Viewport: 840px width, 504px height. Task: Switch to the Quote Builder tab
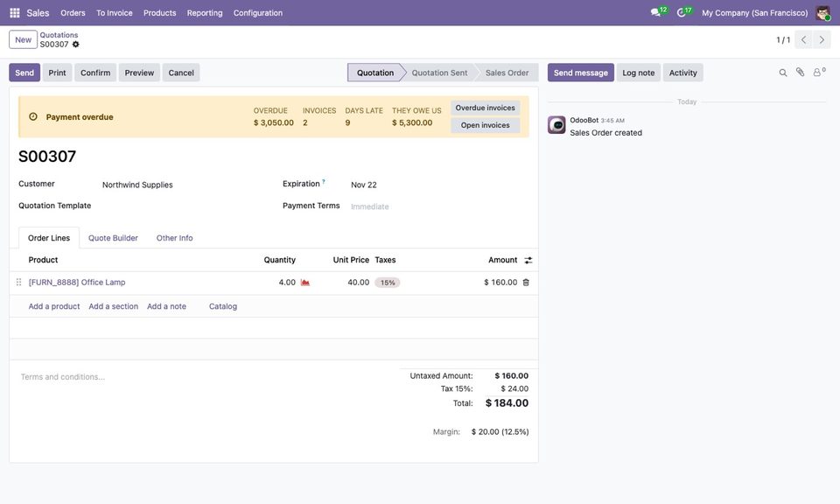(x=113, y=238)
